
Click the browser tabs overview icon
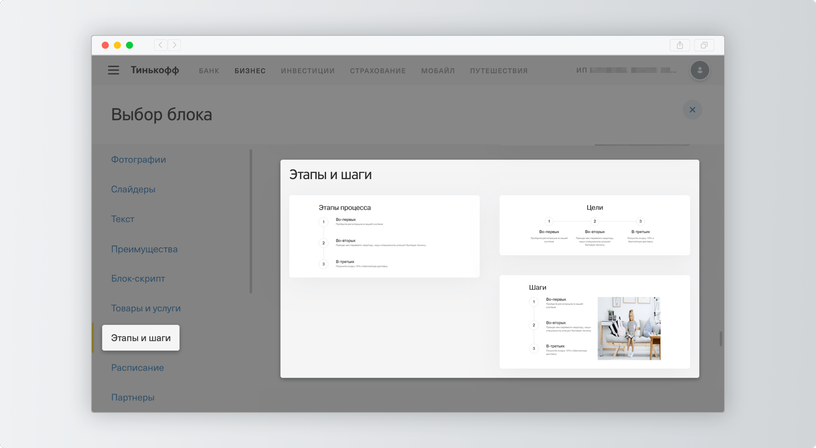tap(704, 45)
